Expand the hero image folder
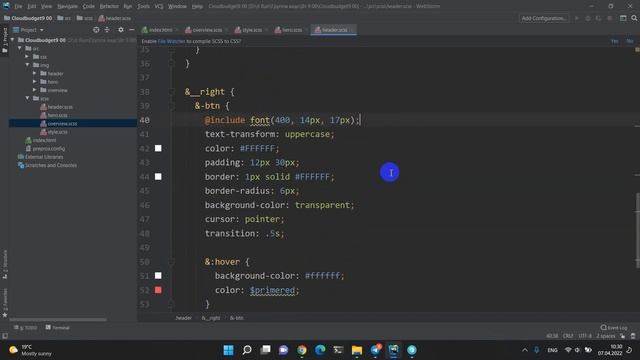The width and height of the screenshot is (640, 360). click(35, 82)
